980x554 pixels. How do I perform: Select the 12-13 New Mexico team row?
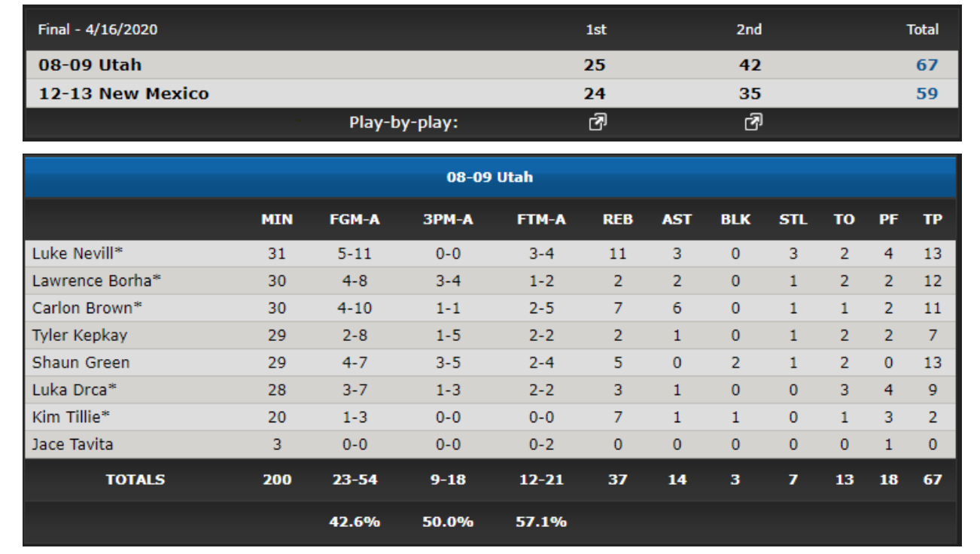[492, 93]
